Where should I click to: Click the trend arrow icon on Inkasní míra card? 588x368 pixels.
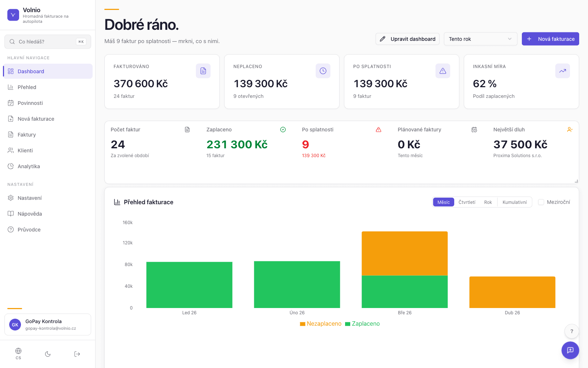[x=563, y=71]
